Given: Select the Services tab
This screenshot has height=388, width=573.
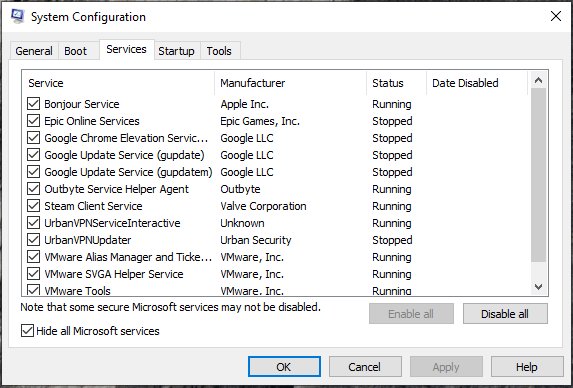Looking at the screenshot, I should (x=126, y=49).
